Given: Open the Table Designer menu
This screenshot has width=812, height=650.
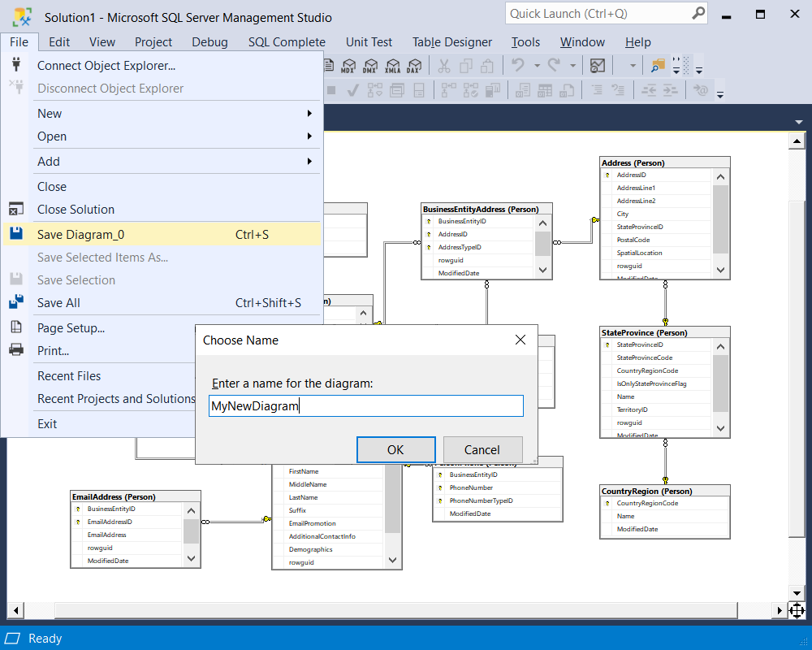Looking at the screenshot, I should pos(452,41).
